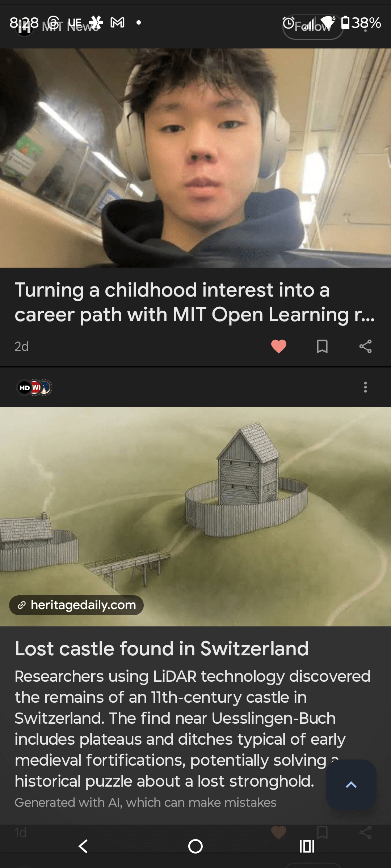The height and width of the screenshot is (868, 391).
Task: Share the MIT Open Learning article
Action: pyautogui.click(x=365, y=346)
